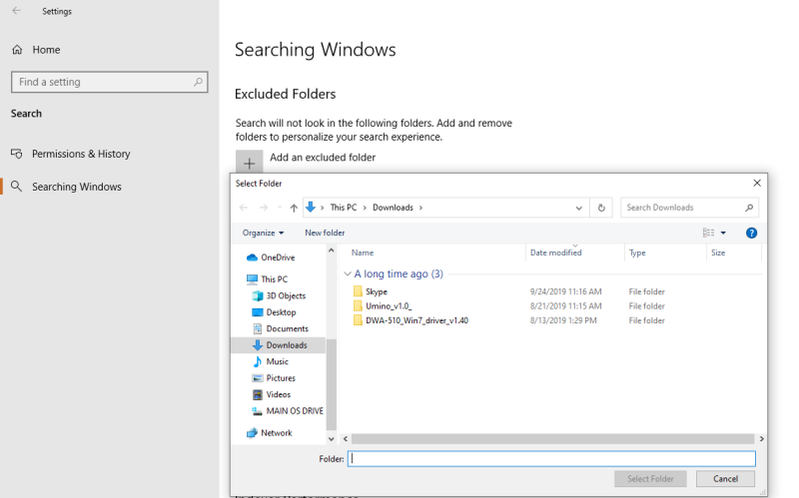Go forward in Select Folder dialog
The width and height of the screenshot is (799, 498).
pos(263,207)
